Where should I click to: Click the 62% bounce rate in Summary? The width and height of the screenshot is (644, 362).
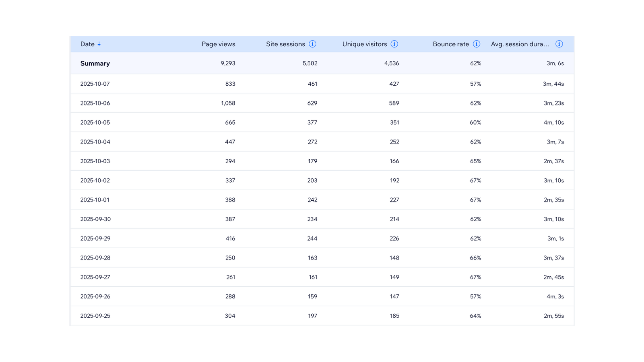point(475,63)
